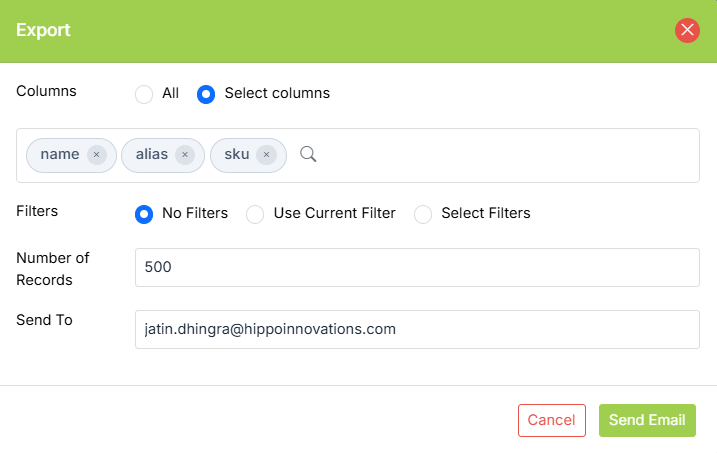This screenshot has height=453, width=717.
Task: Click the column search magnifier icon
Action: pyautogui.click(x=309, y=154)
